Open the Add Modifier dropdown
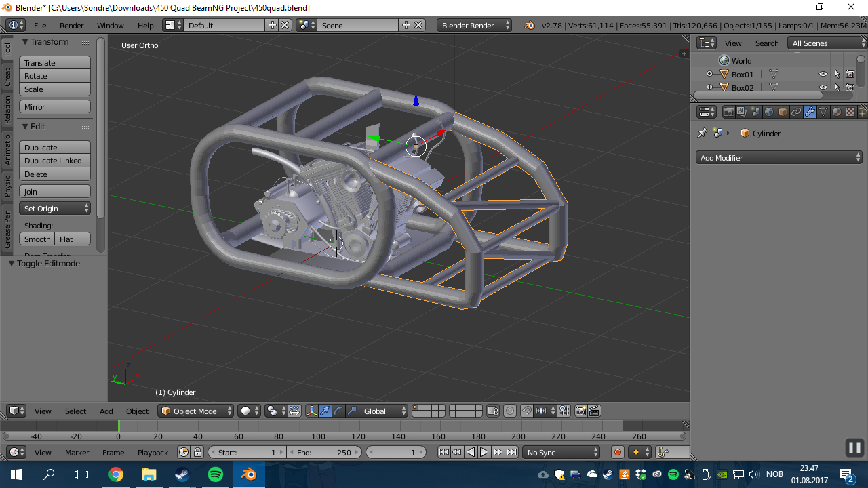868x488 pixels. (x=779, y=158)
